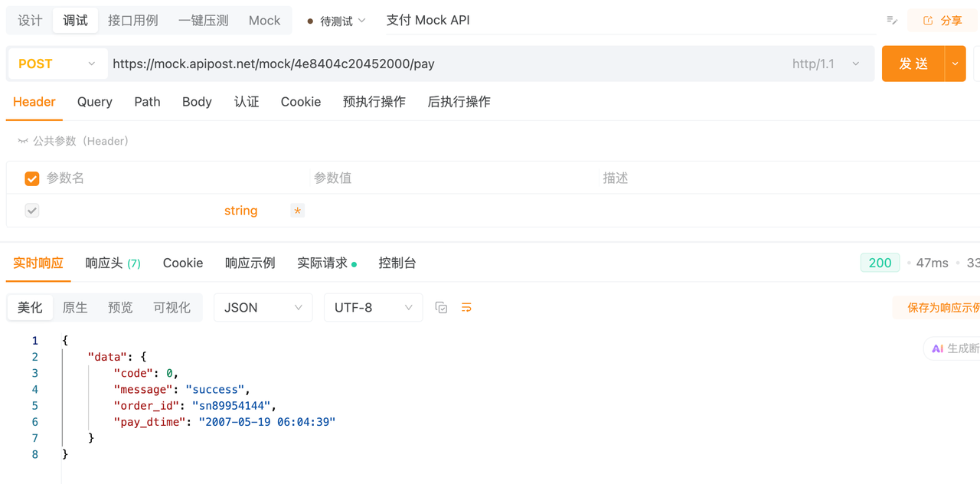Click the copy response icon

[x=441, y=307]
